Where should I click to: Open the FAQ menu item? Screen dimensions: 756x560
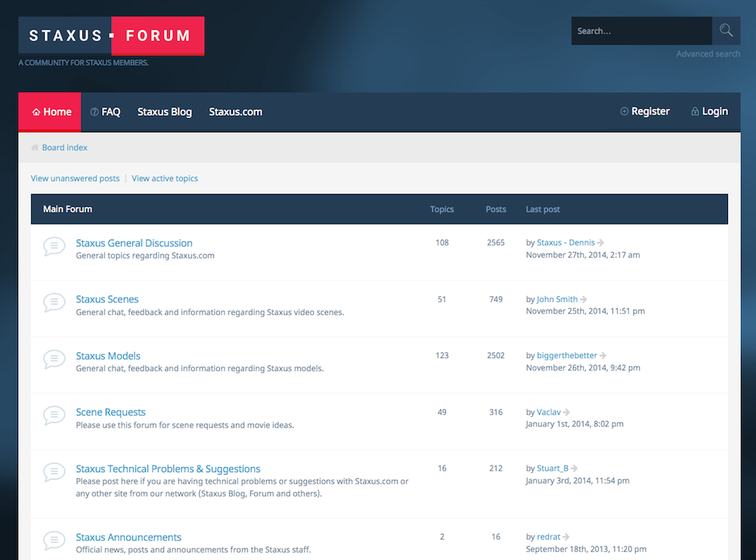pos(105,112)
